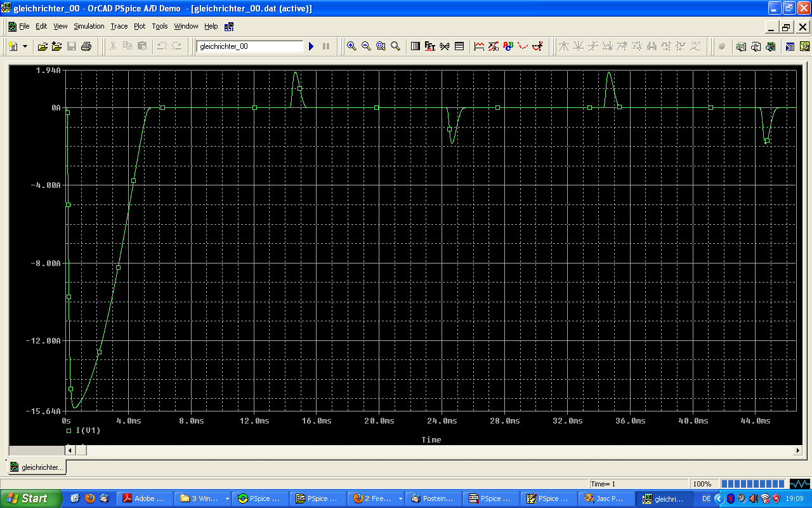This screenshot has height=508, width=812.
Task: Toggle Log Y Axis icon
Action: click(459, 46)
